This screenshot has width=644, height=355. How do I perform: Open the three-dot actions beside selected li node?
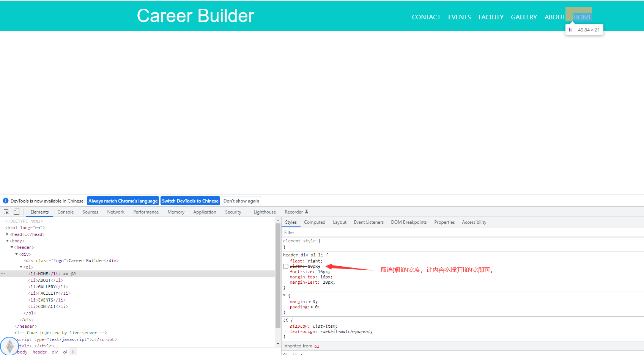click(3, 274)
